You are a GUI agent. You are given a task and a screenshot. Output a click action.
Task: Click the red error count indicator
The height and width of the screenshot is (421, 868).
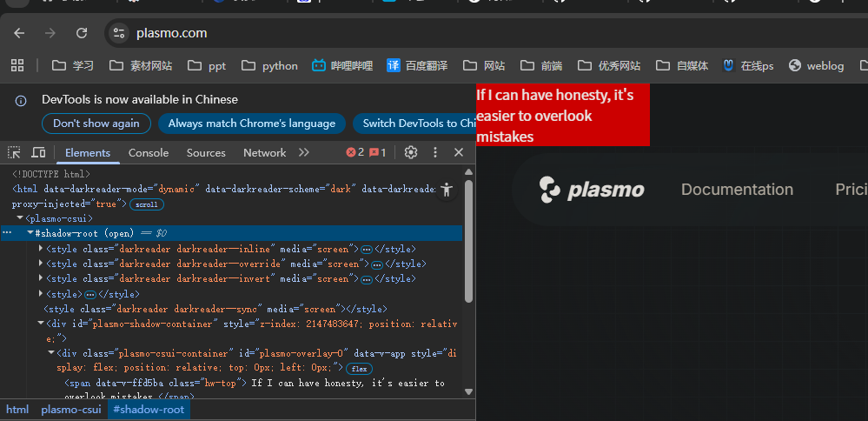355,152
